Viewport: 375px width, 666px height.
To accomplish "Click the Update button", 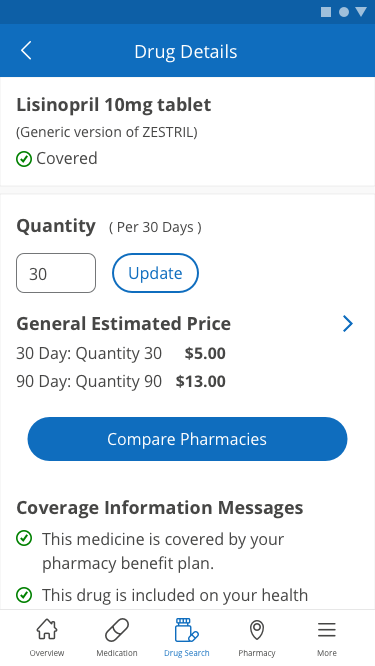I will click(x=155, y=273).
